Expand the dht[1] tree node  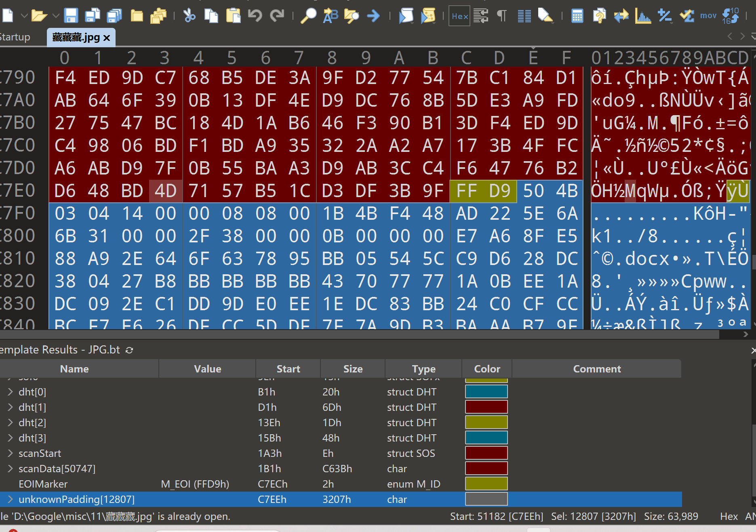(x=10, y=407)
